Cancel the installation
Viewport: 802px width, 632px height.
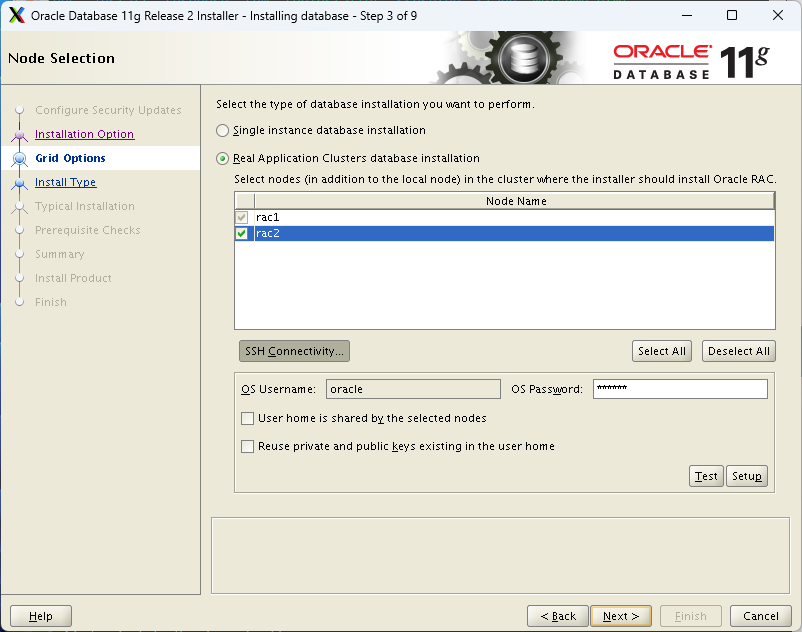[761, 616]
